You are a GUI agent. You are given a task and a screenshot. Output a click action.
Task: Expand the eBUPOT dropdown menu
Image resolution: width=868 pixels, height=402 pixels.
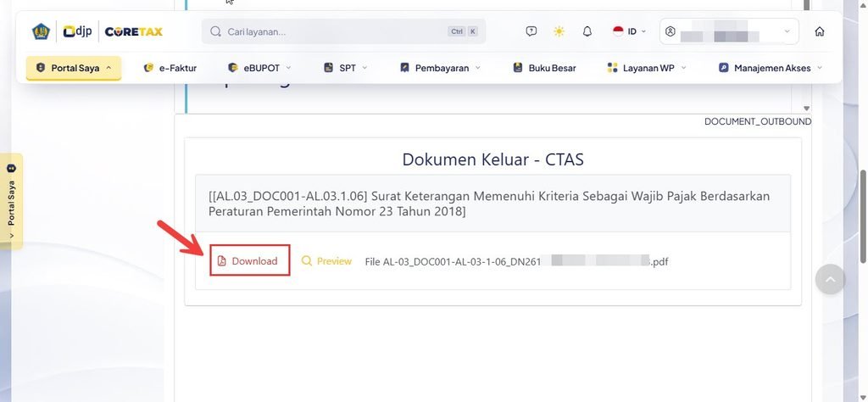(259, 68)
